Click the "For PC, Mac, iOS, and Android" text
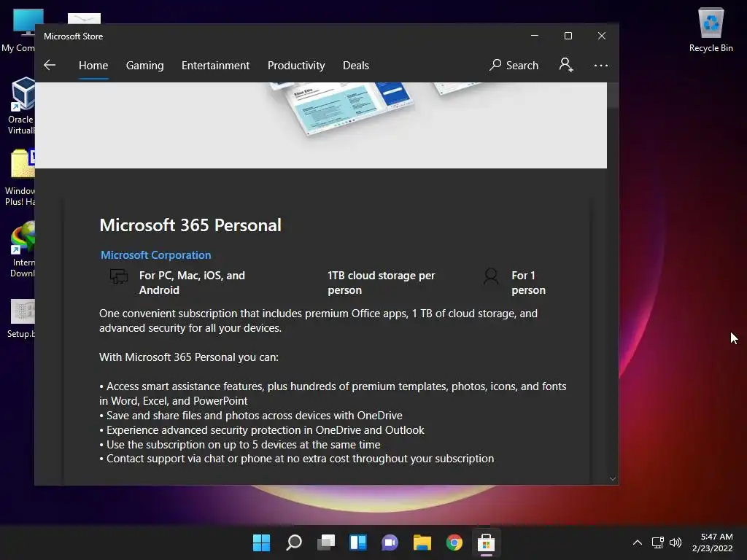The width and height of the screenshot is (747, 560). (192, 283)
